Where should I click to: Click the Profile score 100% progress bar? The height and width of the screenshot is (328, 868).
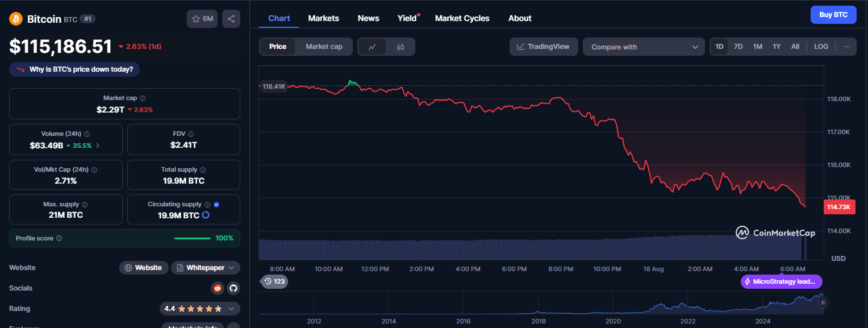tap(193, 238)
